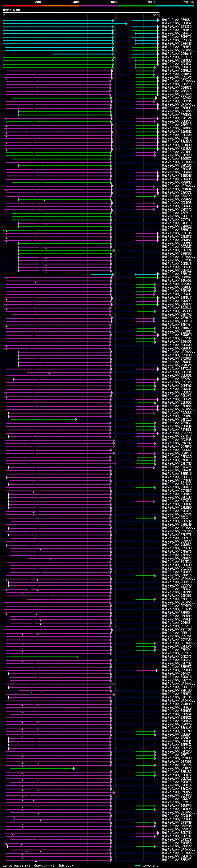Click UniRef100_O81046 label
197x868 pixels.
pos(176,94)
